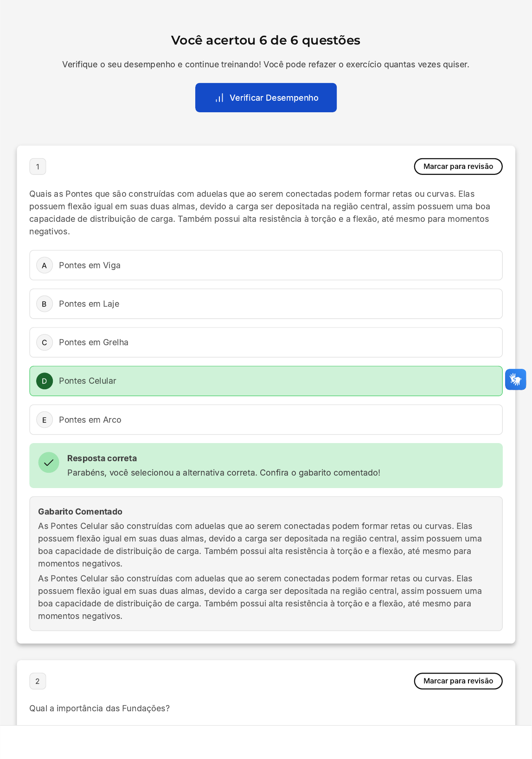Choose the Pontes em Viga answer text

click(90, 265)
